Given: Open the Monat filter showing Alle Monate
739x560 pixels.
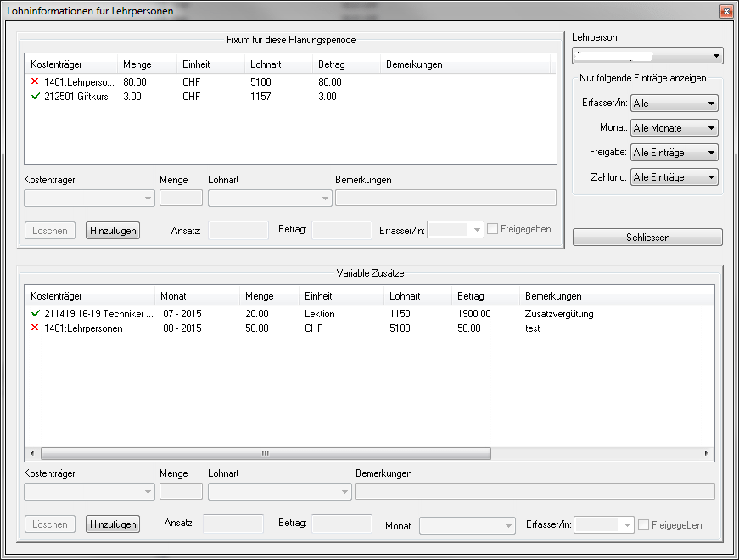Looking at the screenshot, I should (x=675, y=128).
